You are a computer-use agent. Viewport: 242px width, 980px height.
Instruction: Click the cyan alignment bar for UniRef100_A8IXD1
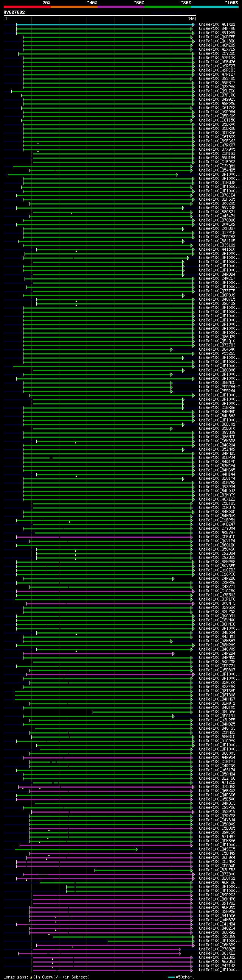pos(105,25)
